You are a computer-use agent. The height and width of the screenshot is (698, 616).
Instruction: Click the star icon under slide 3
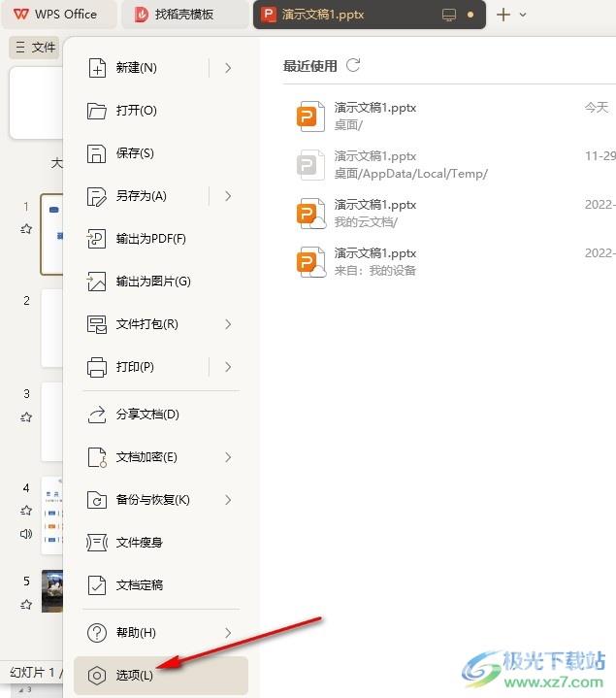(x=26, y=417)
